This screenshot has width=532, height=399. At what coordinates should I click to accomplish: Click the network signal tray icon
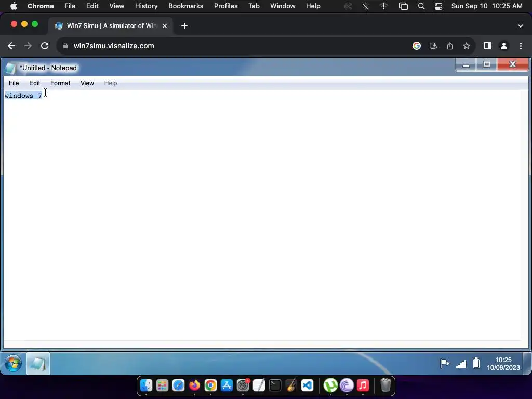click(461, 364)
